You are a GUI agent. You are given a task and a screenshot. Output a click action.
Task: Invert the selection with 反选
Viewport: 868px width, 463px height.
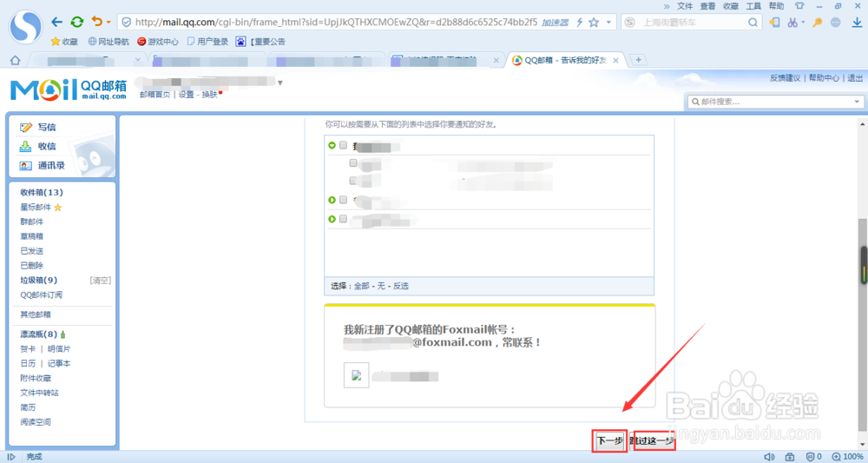click(401, 287)
